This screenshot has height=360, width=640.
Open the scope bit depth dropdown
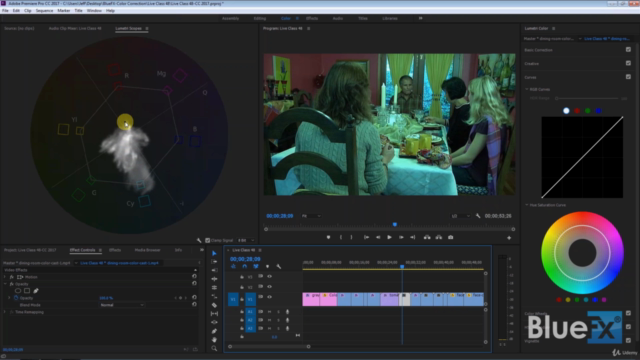[x=246, y=240]
